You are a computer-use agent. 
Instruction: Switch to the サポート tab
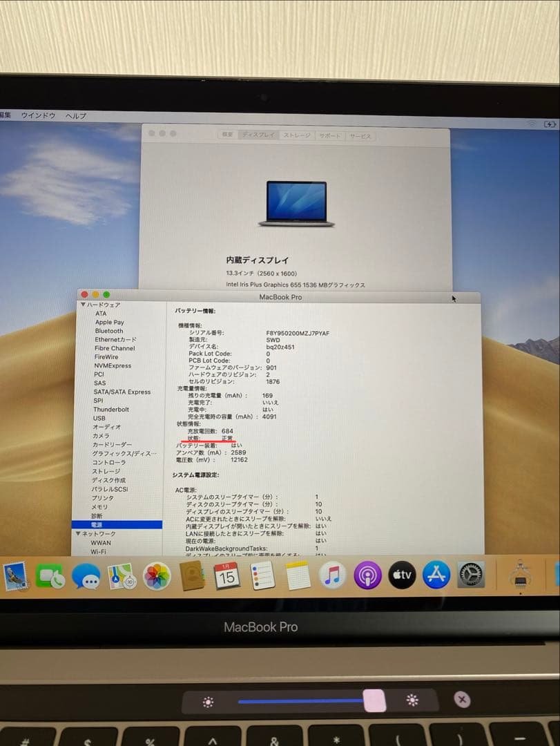(331, 136)
